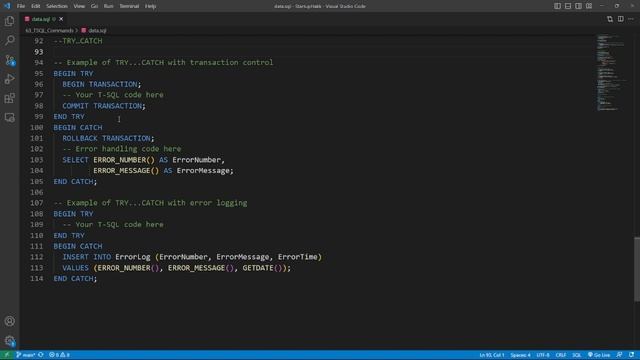Click line number 93 in gutter
Image resolution: width=640 pixels, height=360 pixels.
(x=39, y=52)
